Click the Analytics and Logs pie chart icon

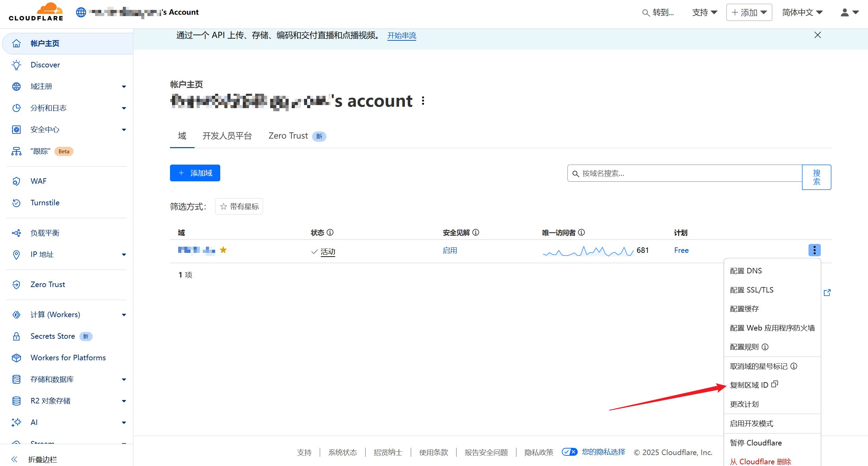(x=16, y=108)
